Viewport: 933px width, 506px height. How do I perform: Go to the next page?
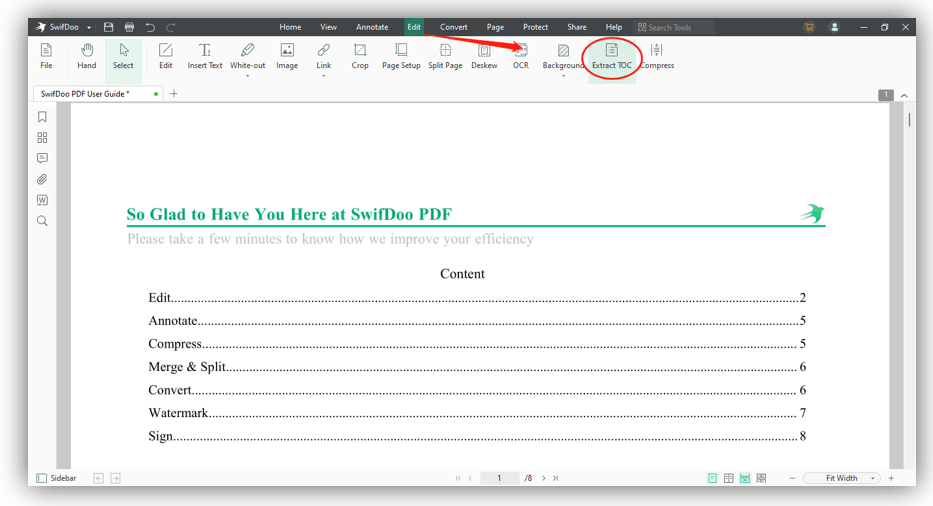(543, 478)
